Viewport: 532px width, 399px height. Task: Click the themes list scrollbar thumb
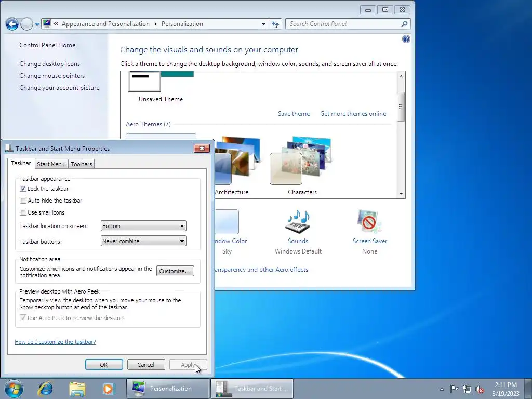(401, 107)
